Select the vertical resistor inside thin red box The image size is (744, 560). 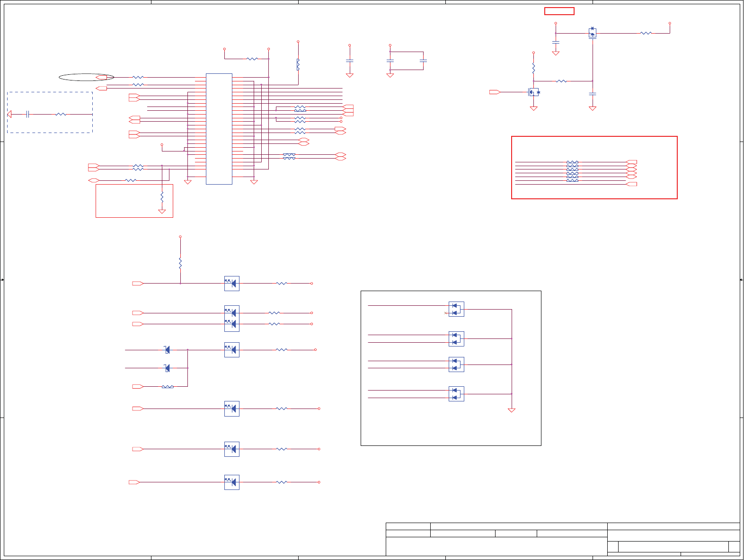click(162, 196)
